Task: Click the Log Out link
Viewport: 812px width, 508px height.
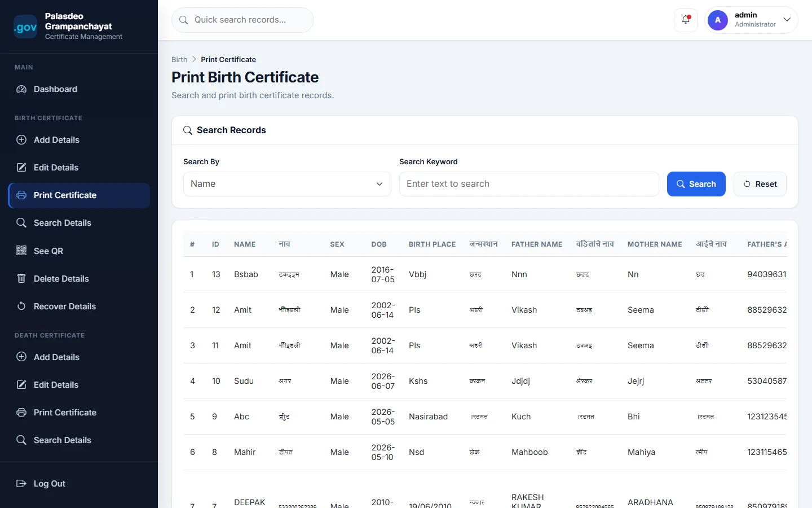Action: pos(79,484)
